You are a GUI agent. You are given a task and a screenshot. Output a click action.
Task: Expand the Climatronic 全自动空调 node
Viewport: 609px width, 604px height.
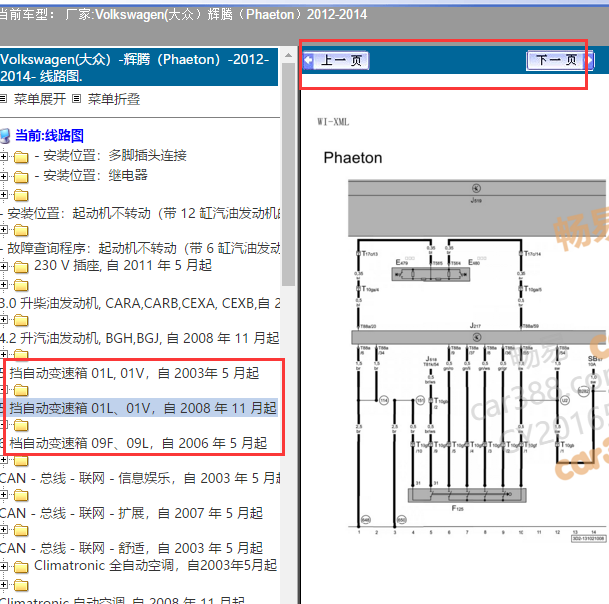tap(3, 566)
